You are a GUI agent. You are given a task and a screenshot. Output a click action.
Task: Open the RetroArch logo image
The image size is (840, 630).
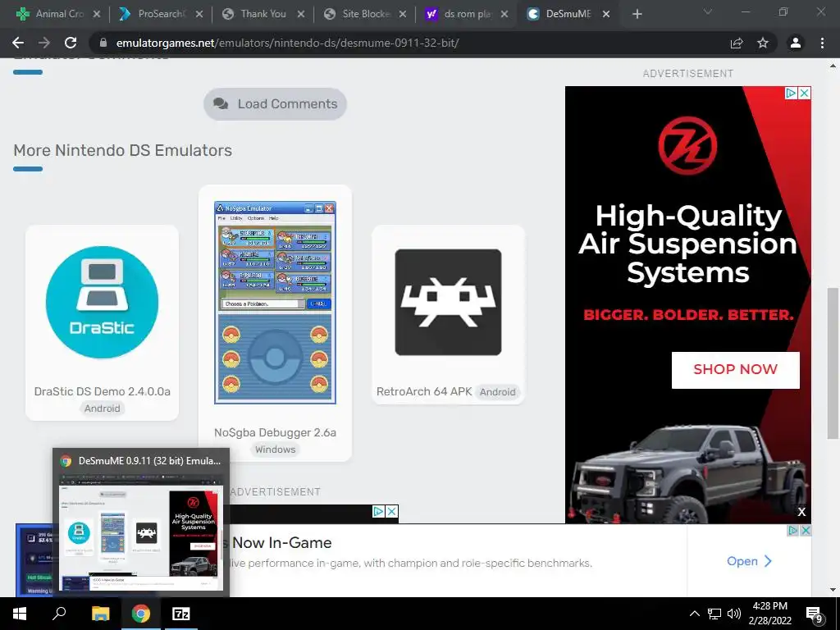[x=448, y=302]
